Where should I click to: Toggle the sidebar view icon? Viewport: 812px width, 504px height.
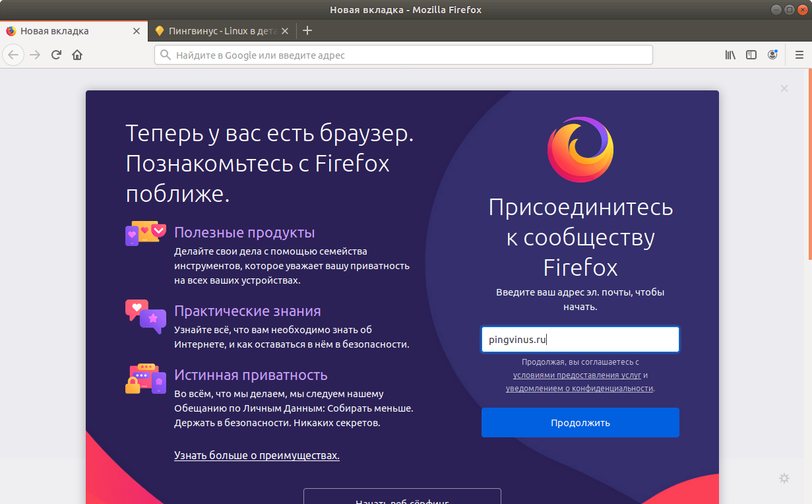[x=751, y=55]
